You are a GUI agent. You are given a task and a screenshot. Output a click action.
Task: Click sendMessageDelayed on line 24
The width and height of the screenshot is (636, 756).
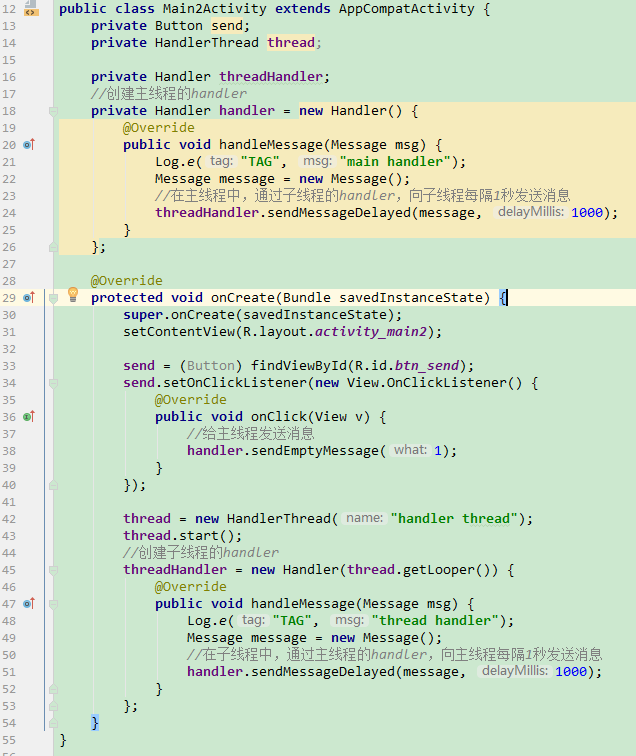pyautogui.click(x=339, y=213)
